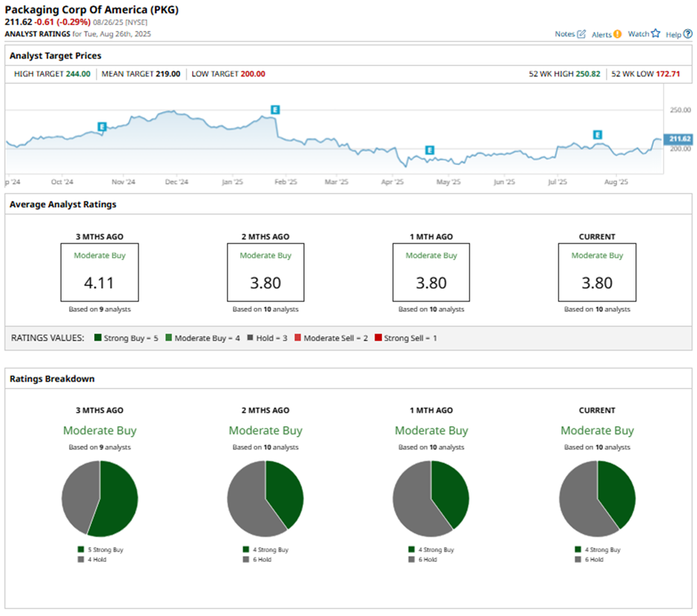
Task: Click the earnings marker near May '25
Action: click(429, 150)
